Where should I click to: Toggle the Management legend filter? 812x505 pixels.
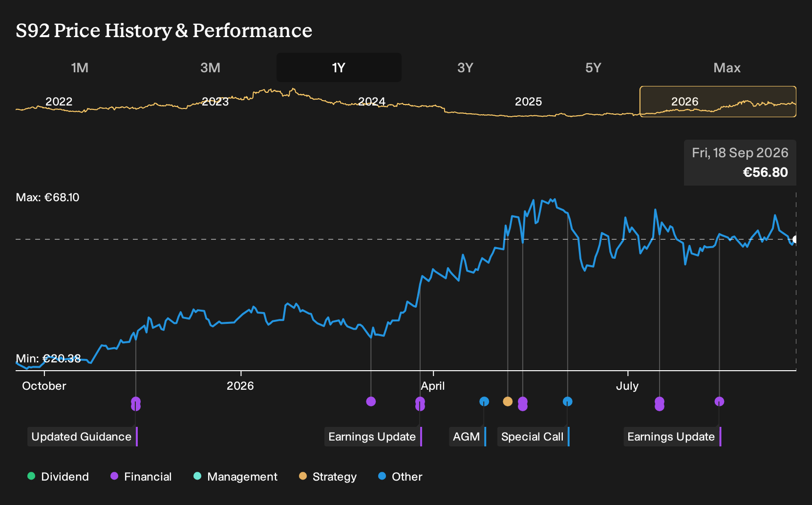[235, 477]
